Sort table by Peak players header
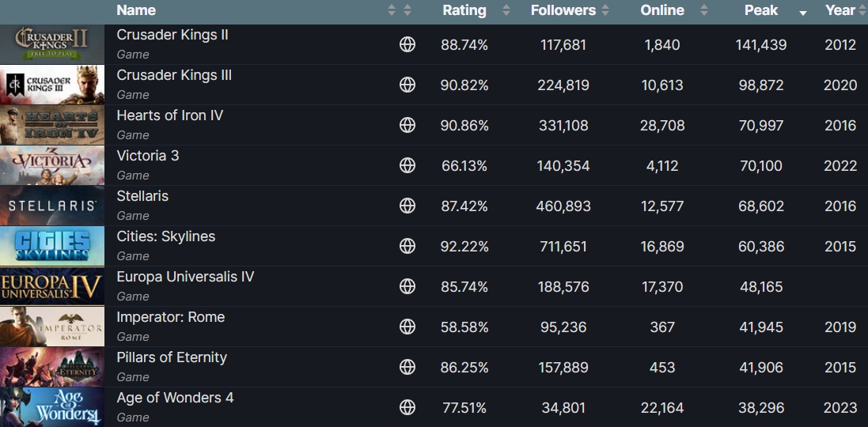Screen dimensions: 868x427 pos(761,10)
